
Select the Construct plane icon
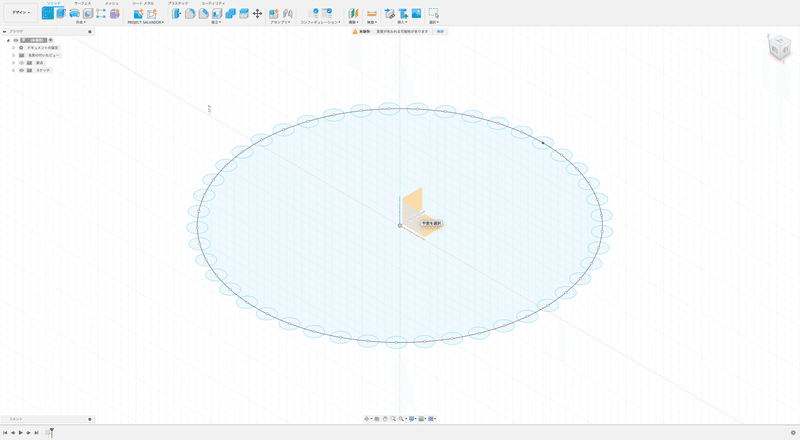point(353,14)
